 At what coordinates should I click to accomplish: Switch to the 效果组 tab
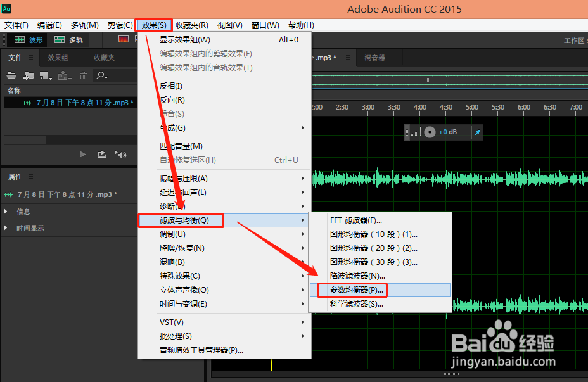point(58,58)
